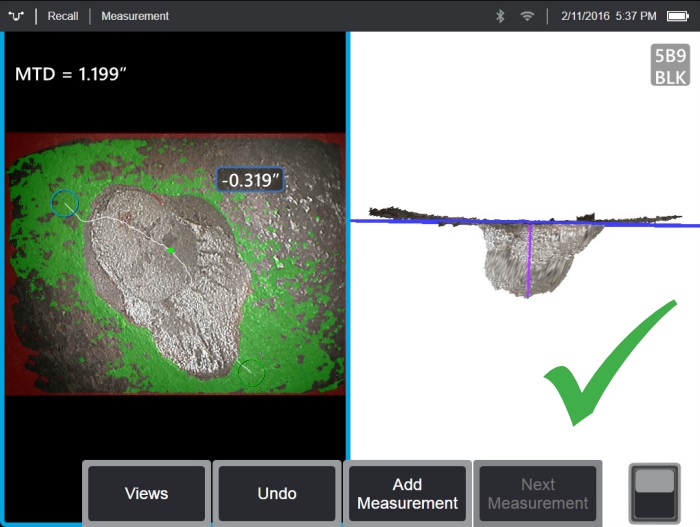Select the -0.319" depth result label
This screenshot has width=700, height=527.
click(250, 180)
